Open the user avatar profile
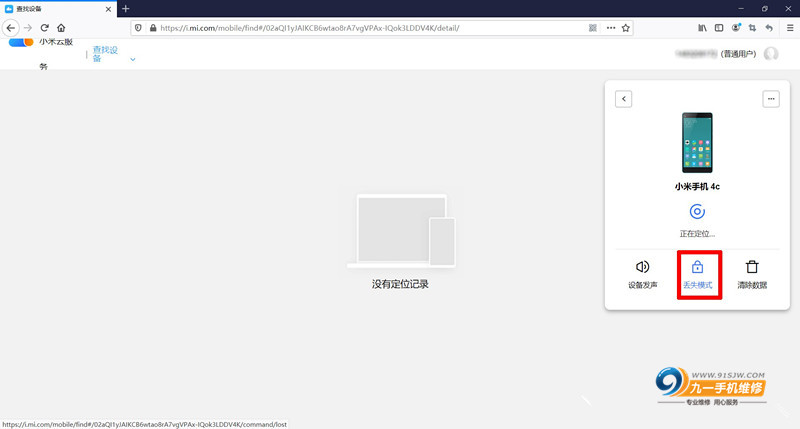 point(771,54)
